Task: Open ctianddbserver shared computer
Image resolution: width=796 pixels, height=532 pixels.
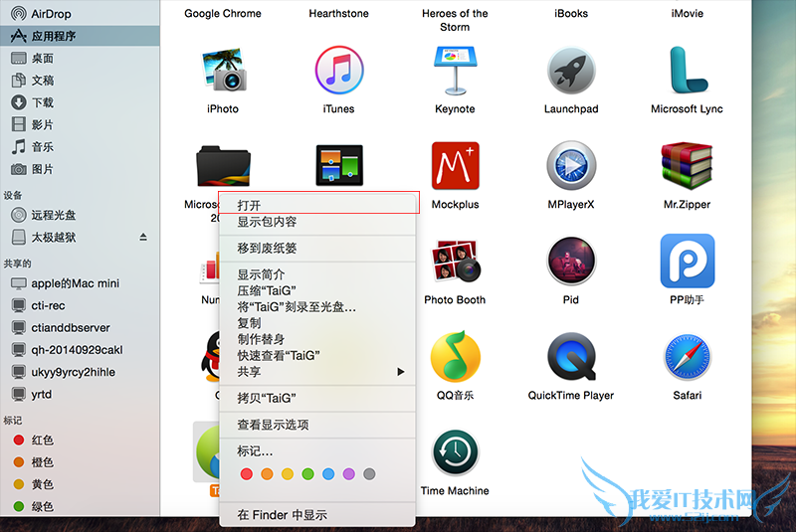Action: click(80, 327)
